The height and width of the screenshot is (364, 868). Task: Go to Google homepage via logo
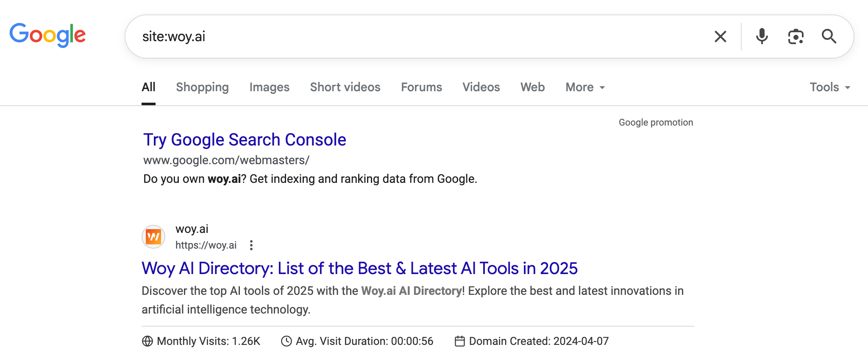[x=47, y=35]
